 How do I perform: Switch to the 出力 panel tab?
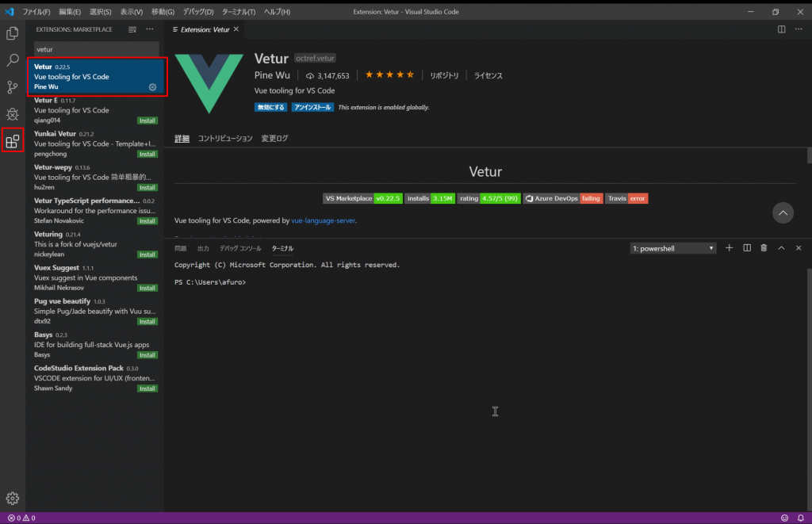tap(203, 249)
